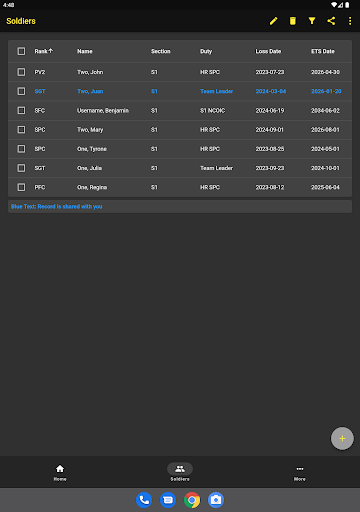Screen dimensions: 360x512
Task: Select the checkbox for Two, John
Action: 21,72
